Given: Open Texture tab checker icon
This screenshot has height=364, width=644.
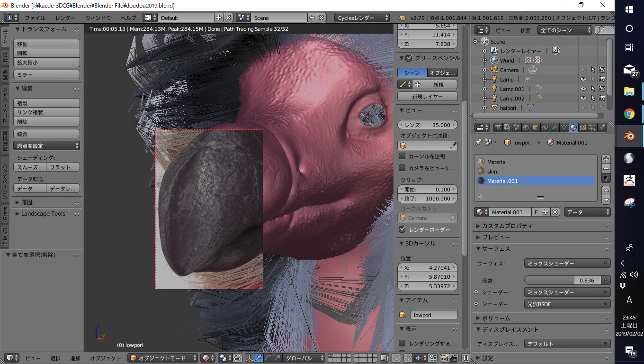Looking at the screenshot, I should 583,127.
